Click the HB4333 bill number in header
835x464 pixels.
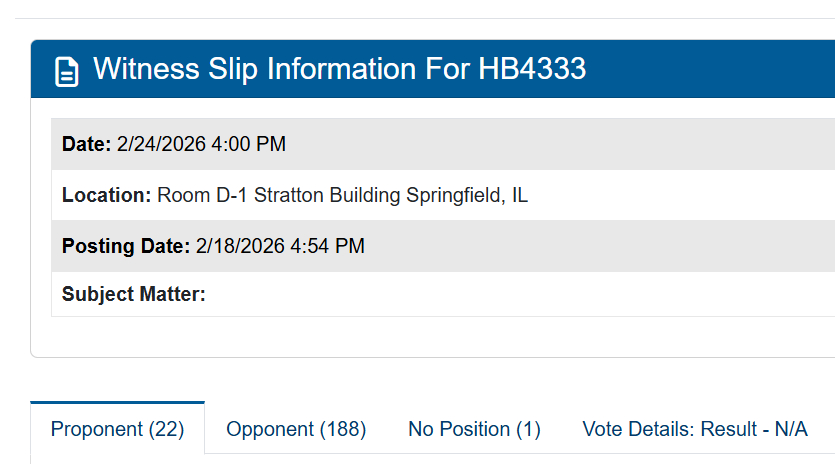(532, 69)
